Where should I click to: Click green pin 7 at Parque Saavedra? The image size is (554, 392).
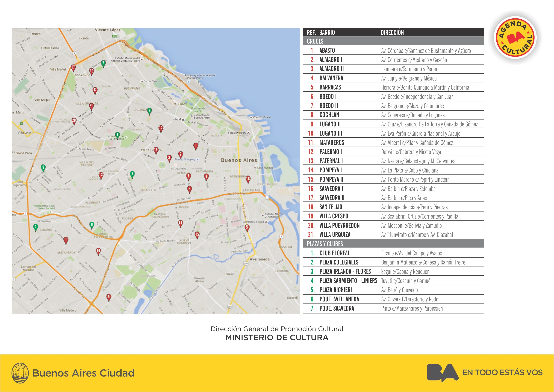pos(103,64)
